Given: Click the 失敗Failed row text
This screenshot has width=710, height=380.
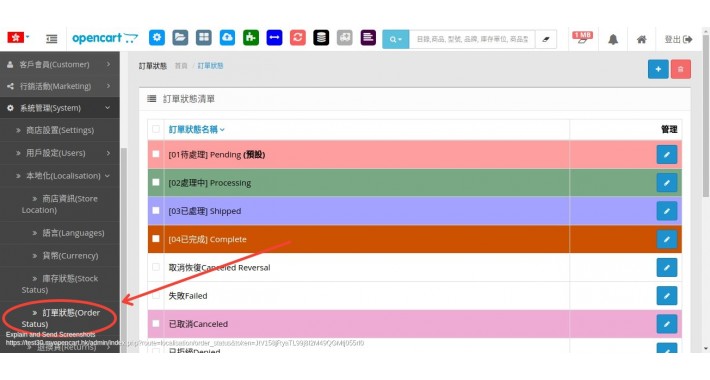Looking at the screenshot, I should (188, 296).
